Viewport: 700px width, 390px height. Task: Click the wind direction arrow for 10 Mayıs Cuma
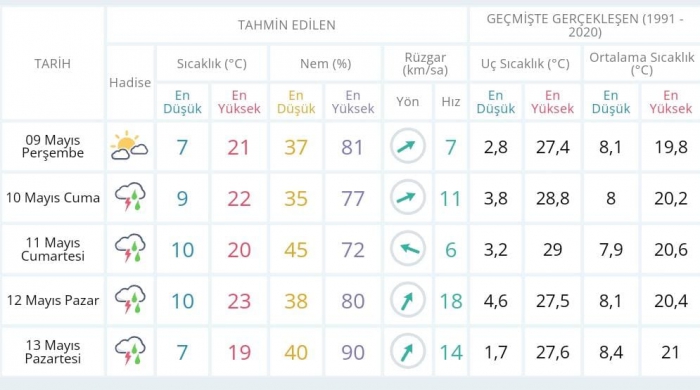coord(408,197)
